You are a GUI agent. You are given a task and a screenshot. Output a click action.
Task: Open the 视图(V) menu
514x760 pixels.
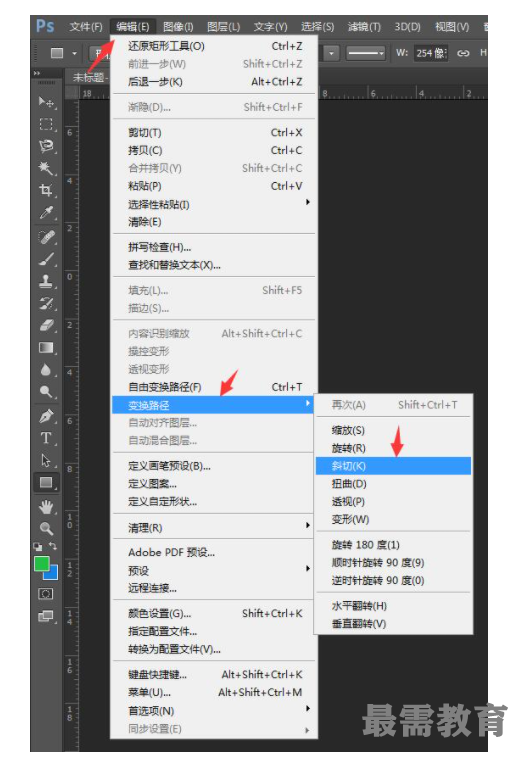click(452, 26)
